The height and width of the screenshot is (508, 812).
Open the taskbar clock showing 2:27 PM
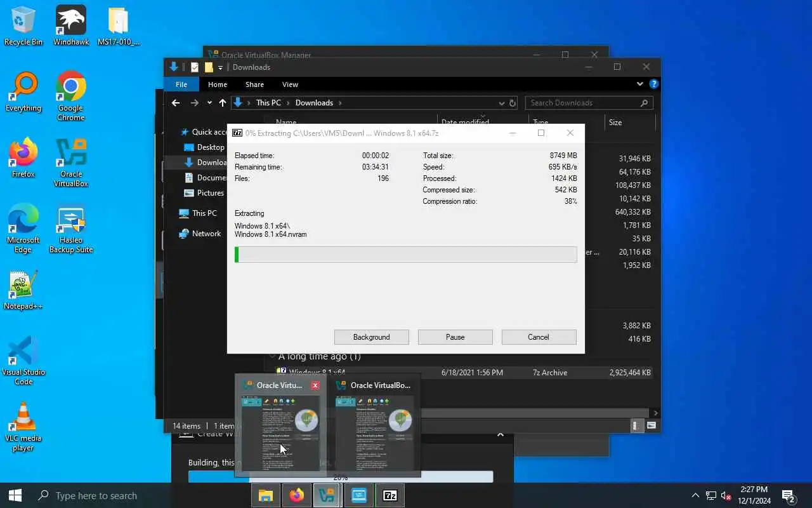point(754,495)
